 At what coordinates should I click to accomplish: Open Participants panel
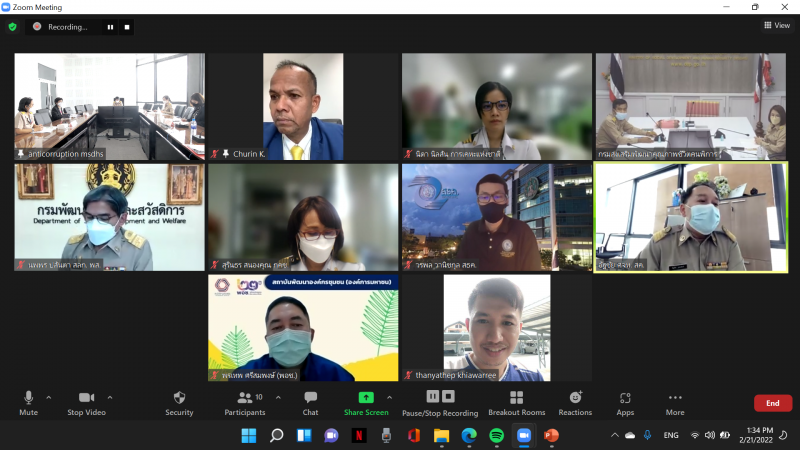245,403
